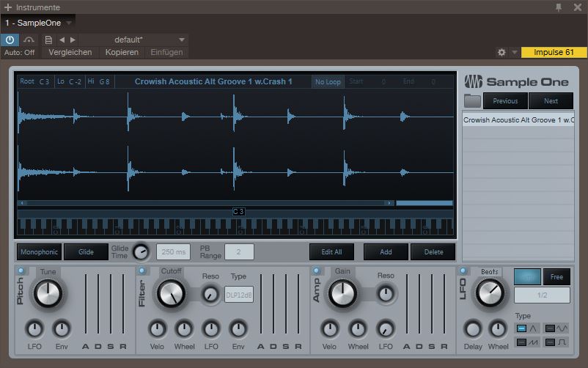The height and width of the screenshot is (368, 588).
Task: Click Auto: Off automation mode
Action: (x=20, y=53)
